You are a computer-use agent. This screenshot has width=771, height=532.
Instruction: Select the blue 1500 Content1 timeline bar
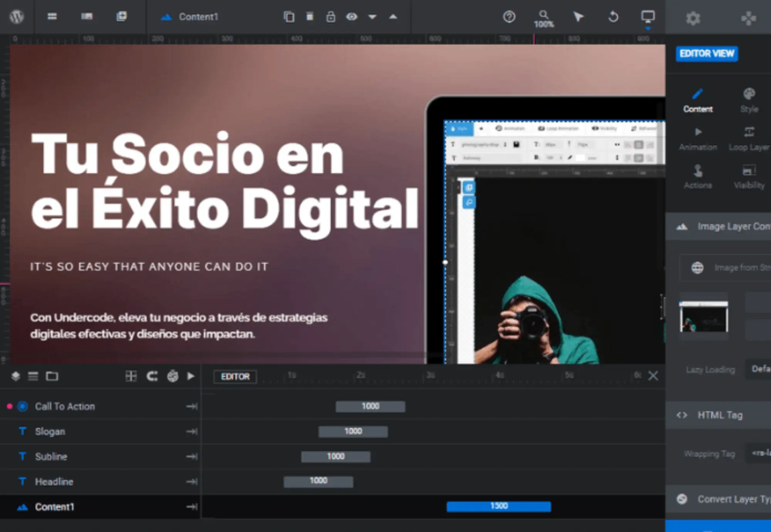498,506
